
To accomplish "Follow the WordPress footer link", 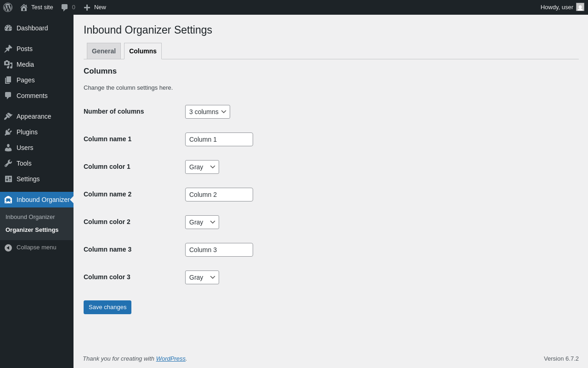I will (171, 358).
